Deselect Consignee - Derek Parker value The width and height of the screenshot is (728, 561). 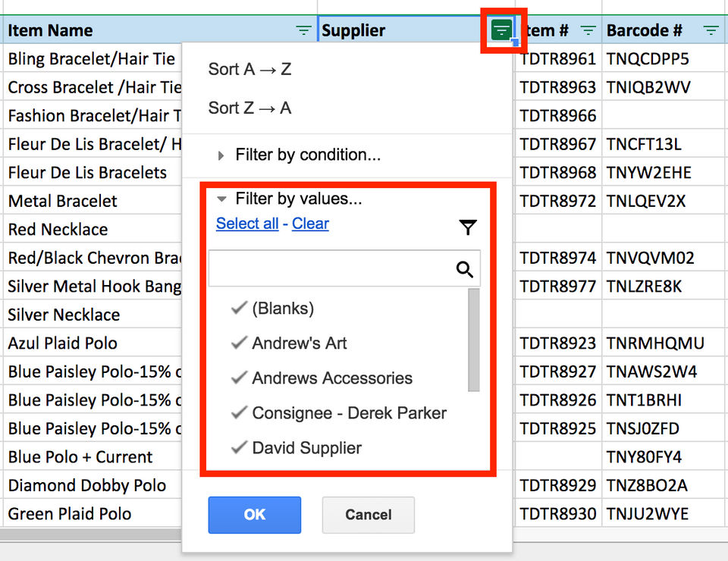(240, 412)
